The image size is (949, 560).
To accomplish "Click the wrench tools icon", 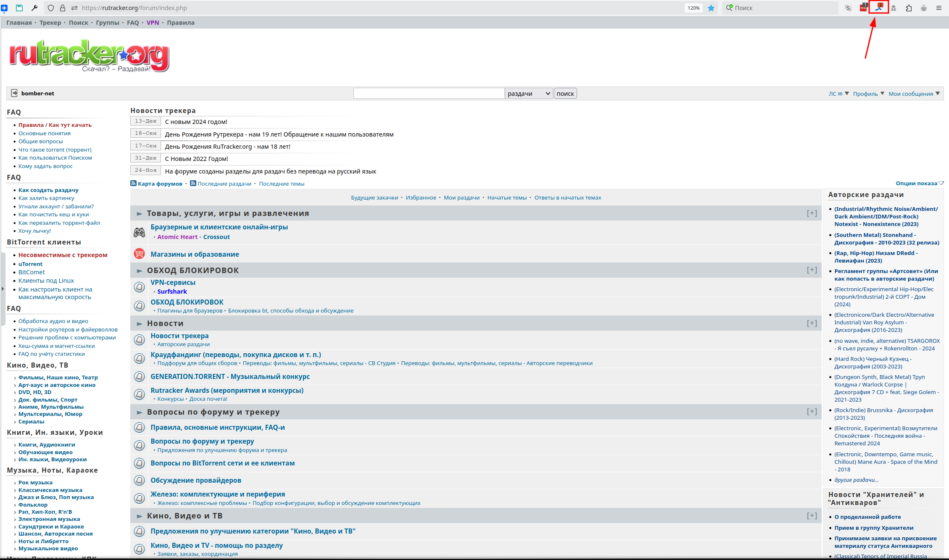I will (34, 8).
